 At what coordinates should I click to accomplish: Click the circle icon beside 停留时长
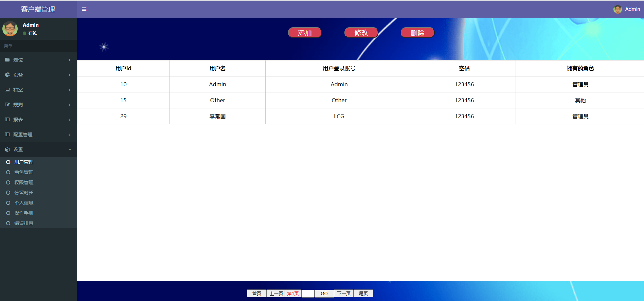click(x=8, y=193)
